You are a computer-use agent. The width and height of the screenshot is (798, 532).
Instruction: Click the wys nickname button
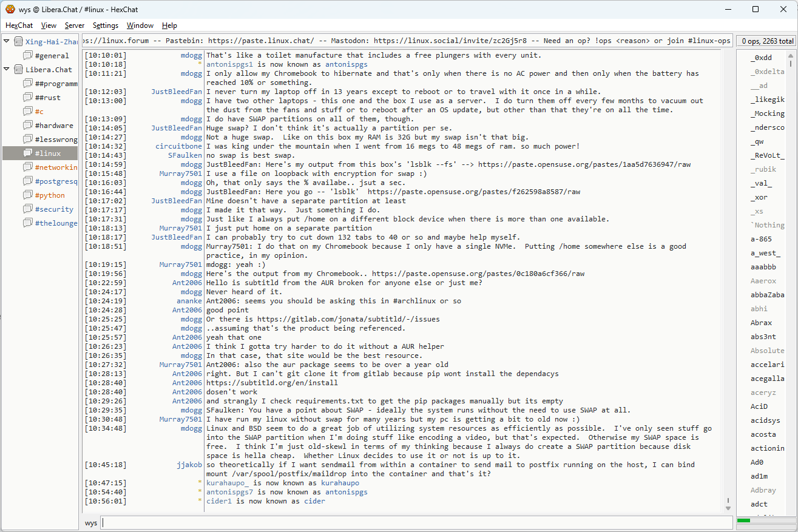[91, 523]
